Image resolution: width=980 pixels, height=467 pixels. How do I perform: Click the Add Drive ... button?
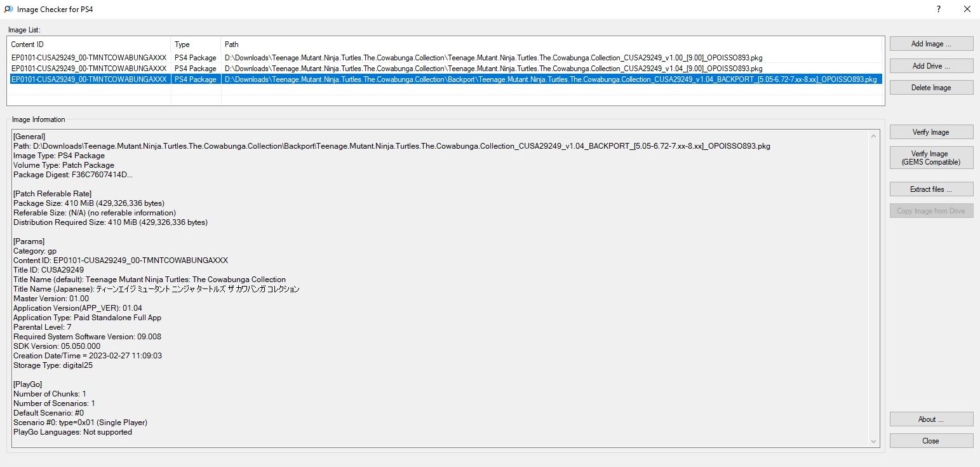[x=931, y=65]
